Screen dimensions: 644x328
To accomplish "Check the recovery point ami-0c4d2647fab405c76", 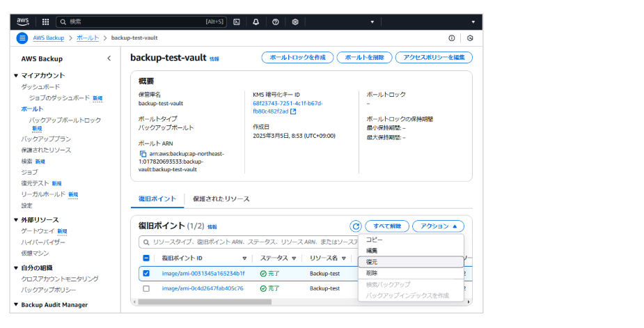I will (x=146, y=288).
